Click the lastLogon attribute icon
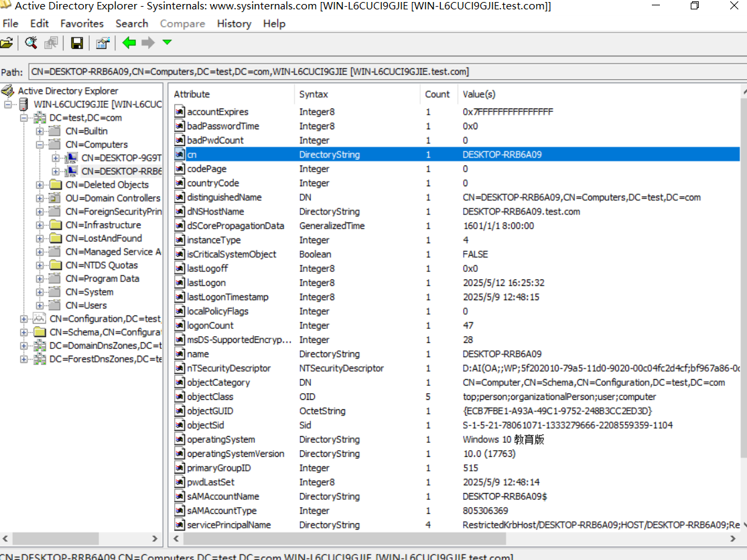This screenshot has height=560, width=747. [x=180, y=283]
